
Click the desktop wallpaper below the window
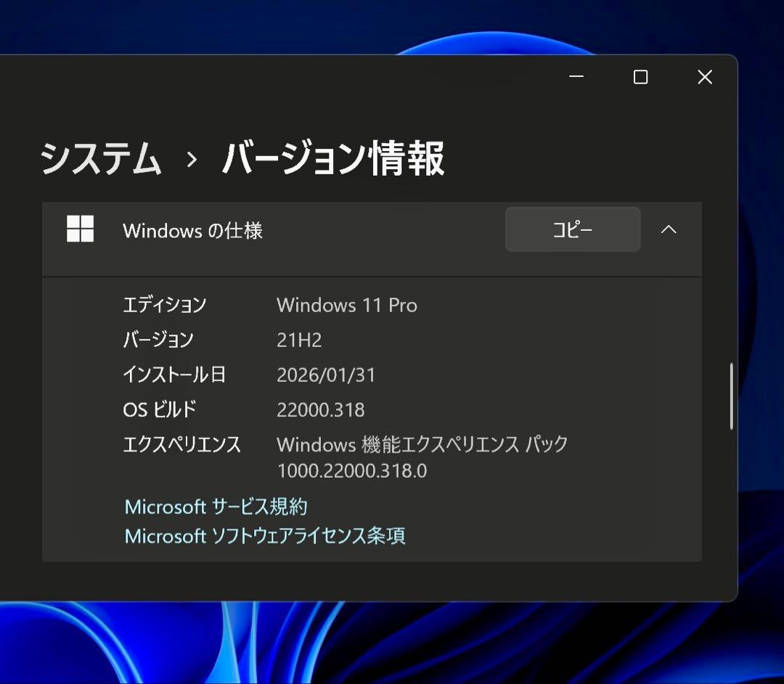[392, 646]
